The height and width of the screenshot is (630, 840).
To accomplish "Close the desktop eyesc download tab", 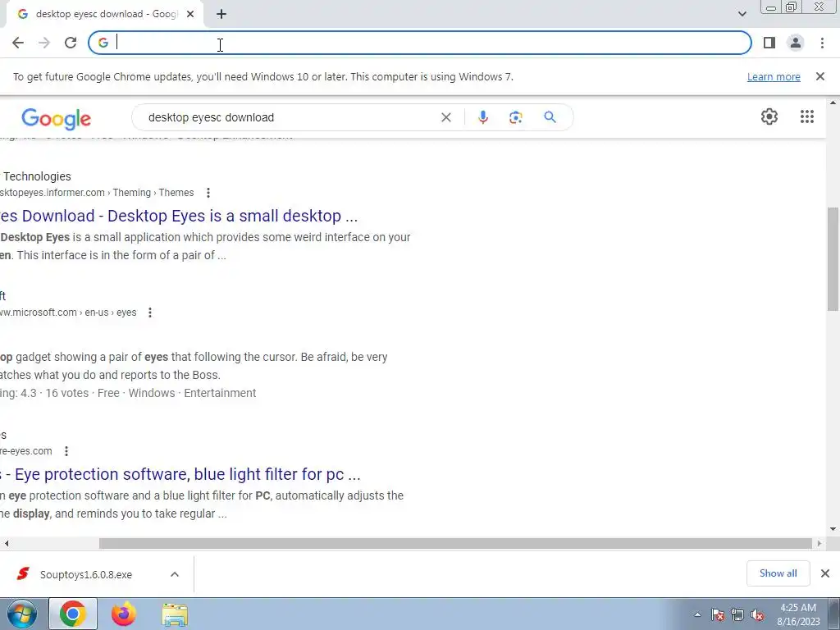I will click(190, 15).
